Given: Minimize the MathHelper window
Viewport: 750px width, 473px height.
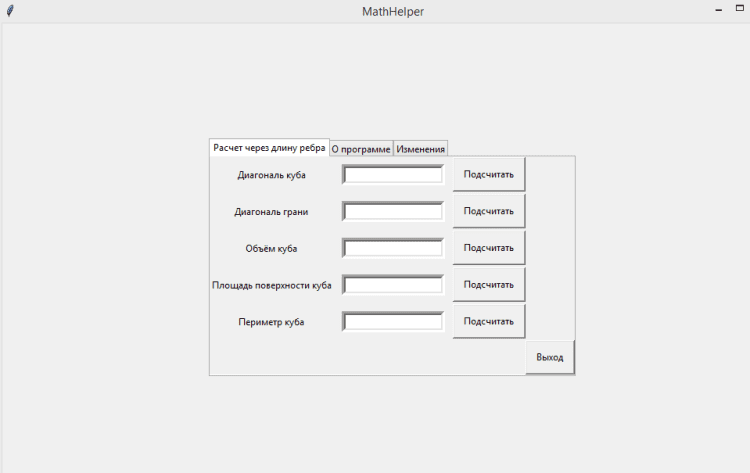Looking at the screenshot, I should 718,11.
